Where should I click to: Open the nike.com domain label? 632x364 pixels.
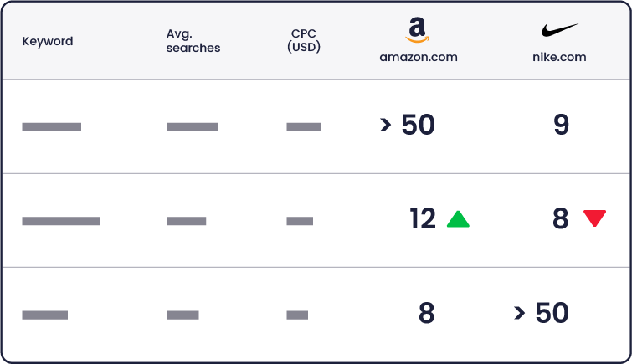coord(559,57)
